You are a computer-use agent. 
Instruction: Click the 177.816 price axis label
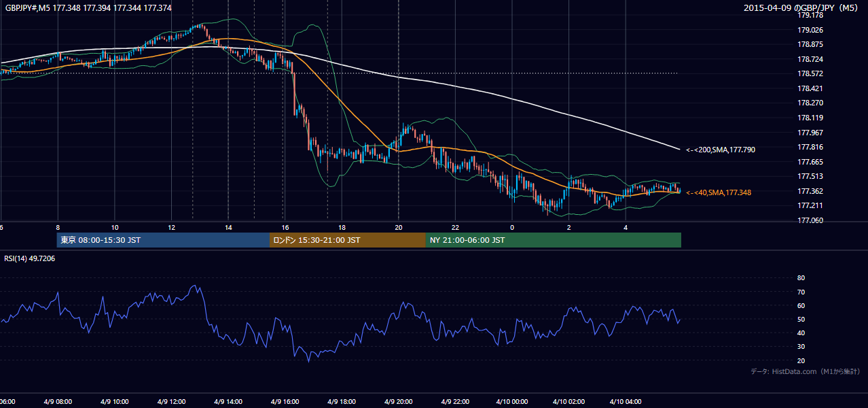click(x=810, y=147)
